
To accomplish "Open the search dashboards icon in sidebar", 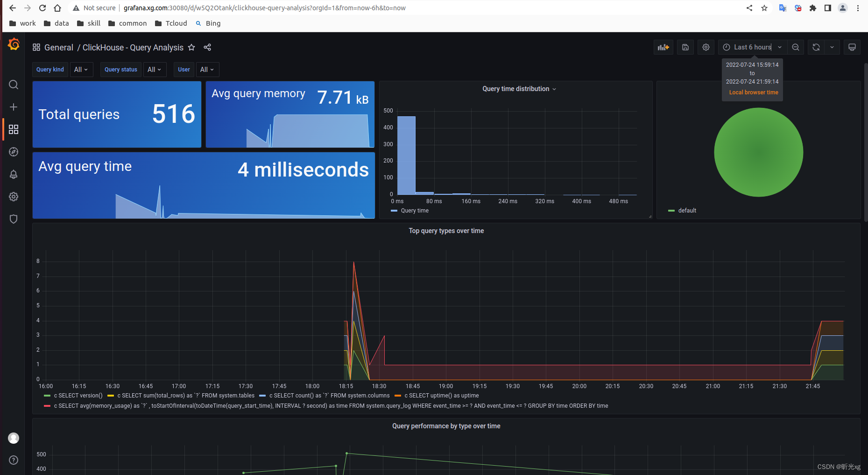I will (14, 85).
